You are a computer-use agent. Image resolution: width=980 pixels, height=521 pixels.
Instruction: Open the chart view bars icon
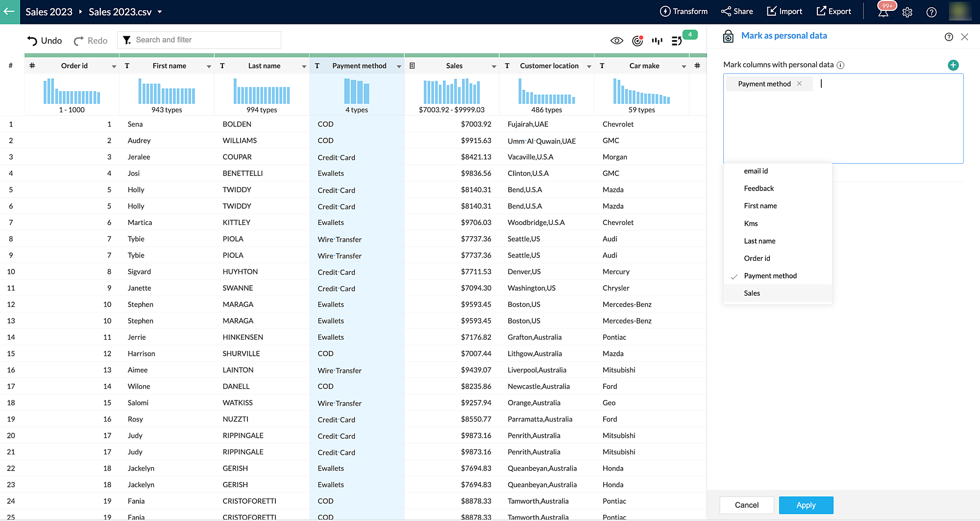point(657,41)
